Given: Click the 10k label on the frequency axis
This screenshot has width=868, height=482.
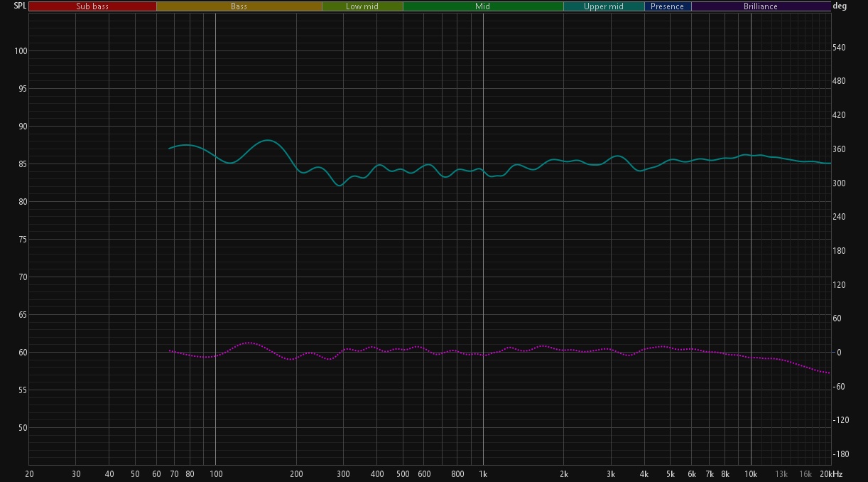Looking at the screenshot, I should coord(751,474).
